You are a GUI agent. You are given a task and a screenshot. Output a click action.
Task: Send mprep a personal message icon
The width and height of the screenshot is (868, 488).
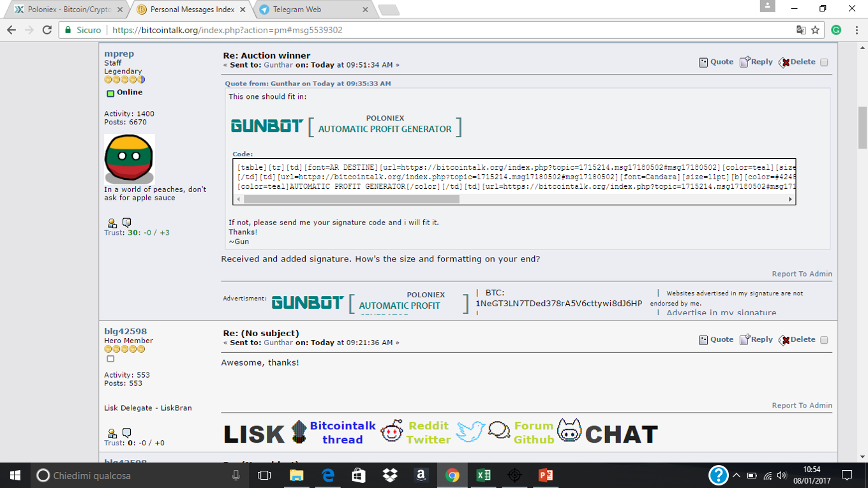tap(126, 223)
